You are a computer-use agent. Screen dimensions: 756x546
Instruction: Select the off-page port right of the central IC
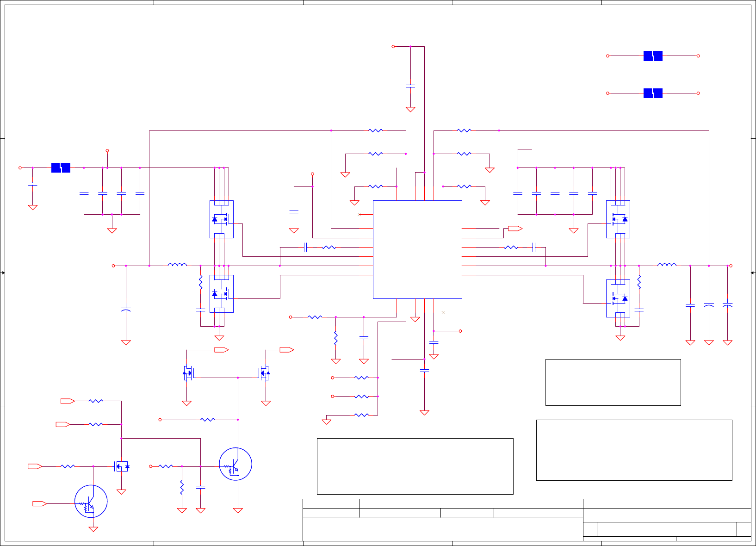(515, 229)
